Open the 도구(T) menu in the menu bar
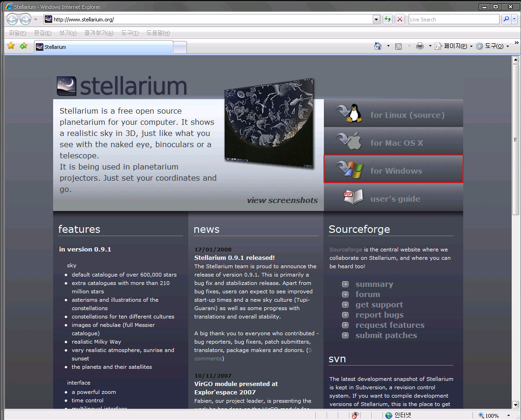 pyautogui.click(x=130, y=33)
